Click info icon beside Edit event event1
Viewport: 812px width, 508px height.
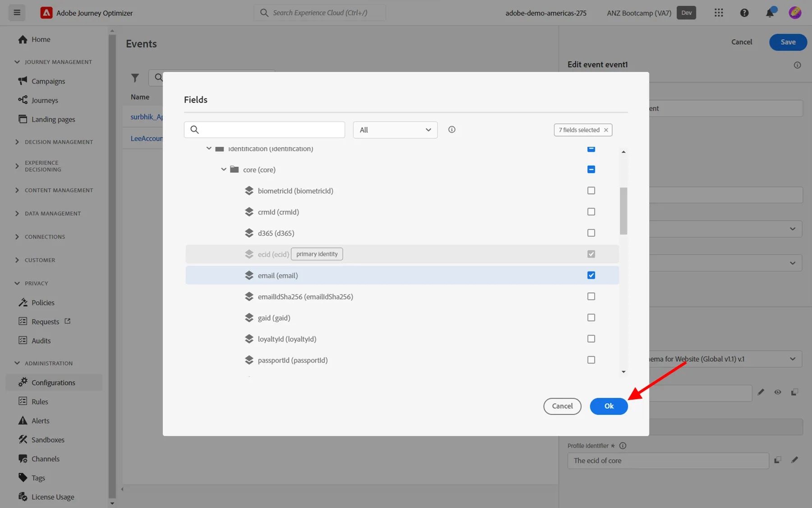797,65
